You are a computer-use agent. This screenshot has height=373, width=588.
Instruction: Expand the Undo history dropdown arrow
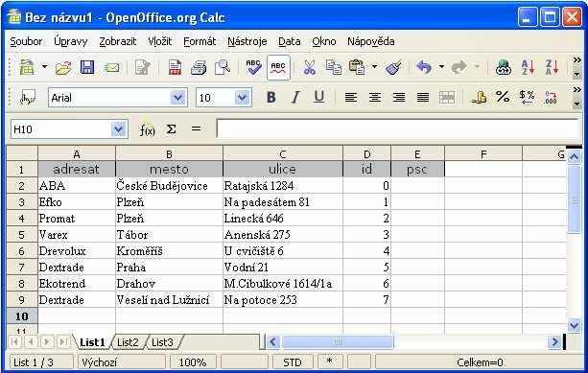(x=441, y=67)
